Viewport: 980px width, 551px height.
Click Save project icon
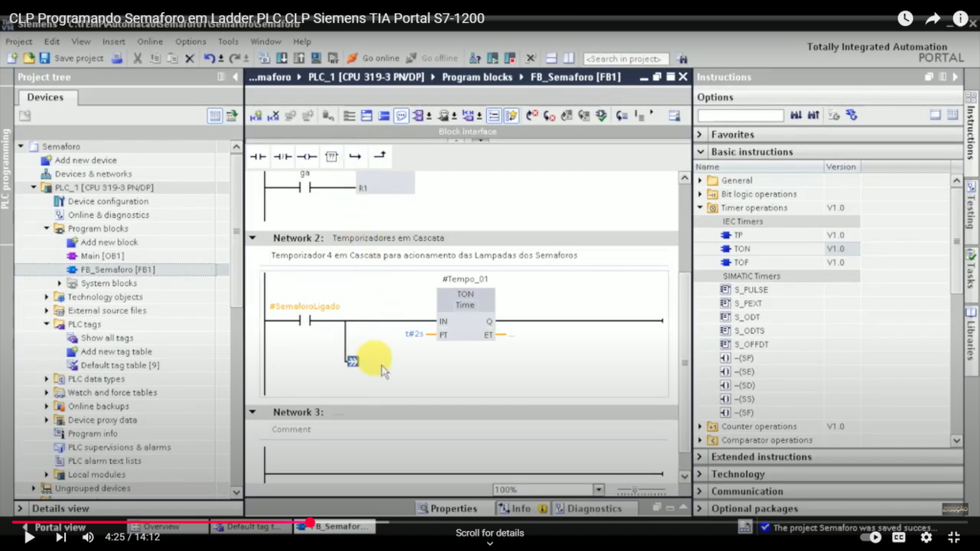coord(44,58)
